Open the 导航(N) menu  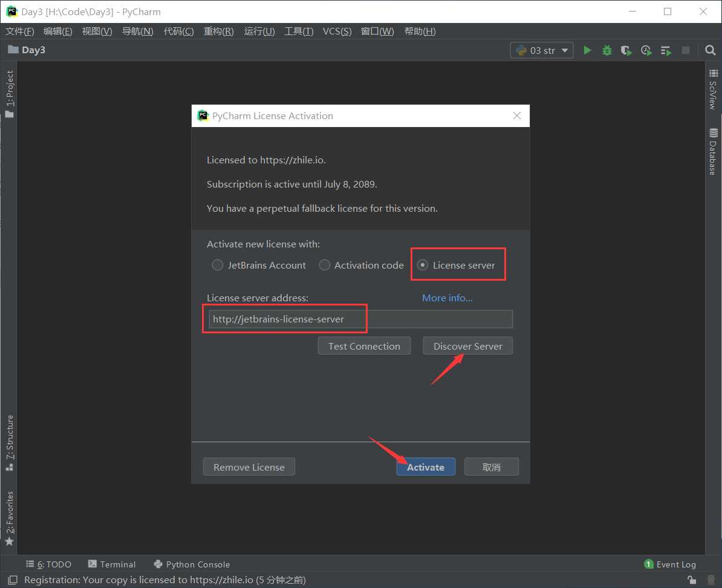point(137,31)
